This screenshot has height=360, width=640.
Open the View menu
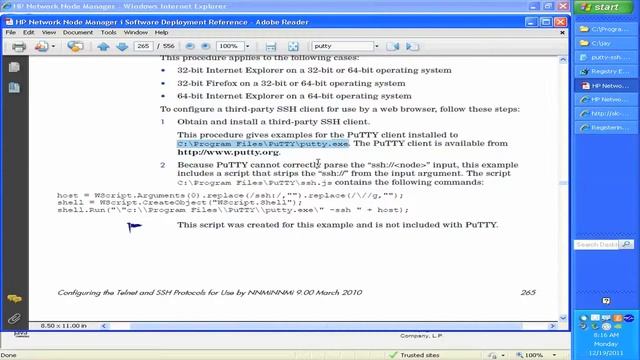click(x=49, y=32)
